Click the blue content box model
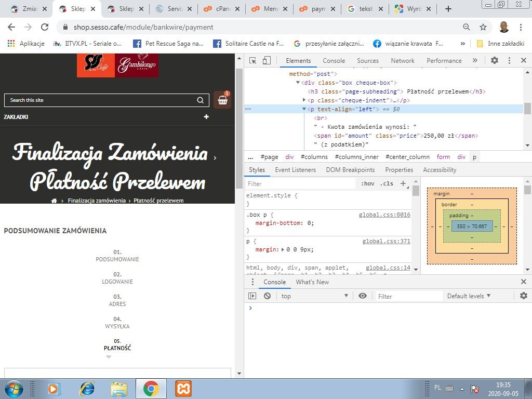Screen dimensions: 532x399 tap(472, 227)
